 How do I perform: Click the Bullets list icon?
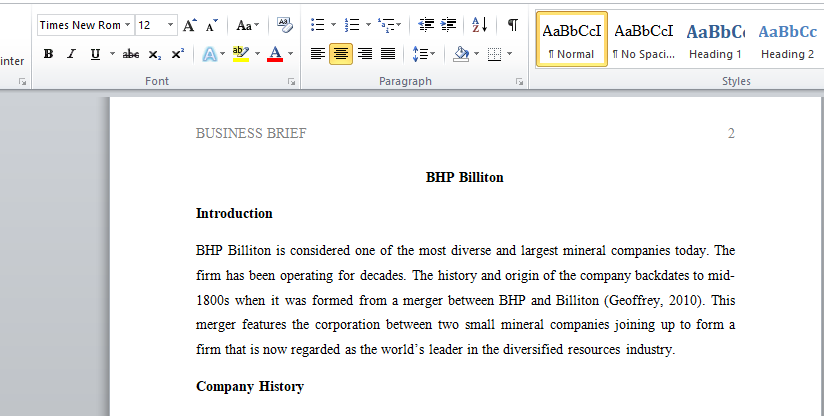(317, 25)
